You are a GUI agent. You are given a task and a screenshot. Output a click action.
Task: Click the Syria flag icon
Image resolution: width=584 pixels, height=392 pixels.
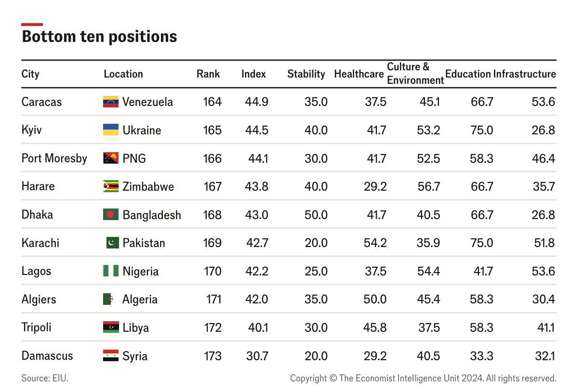tap(111, 356)
